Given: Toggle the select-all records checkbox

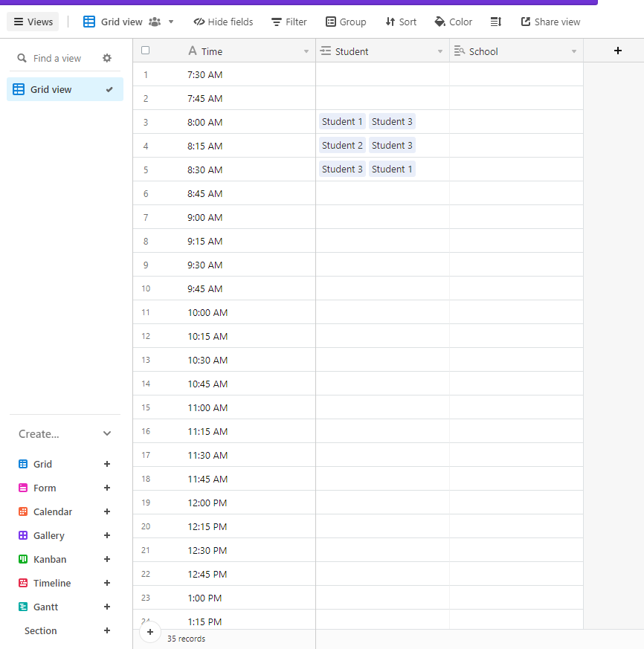Looking at the screenshot, I should [x=145, y=51].
